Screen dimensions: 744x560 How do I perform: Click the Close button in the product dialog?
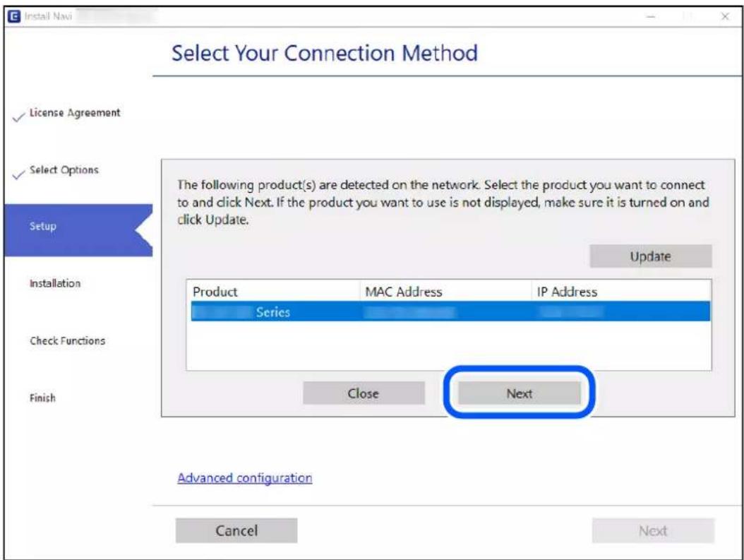tap(364, 393)
